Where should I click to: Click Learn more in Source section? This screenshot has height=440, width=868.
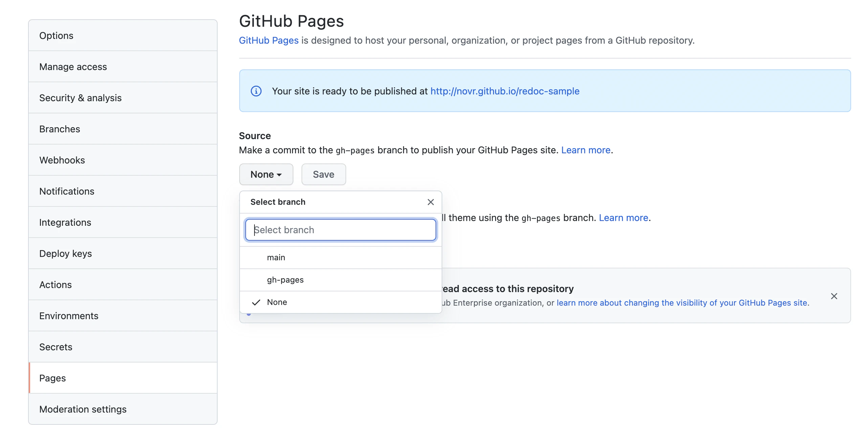click(x=585, y=150)
